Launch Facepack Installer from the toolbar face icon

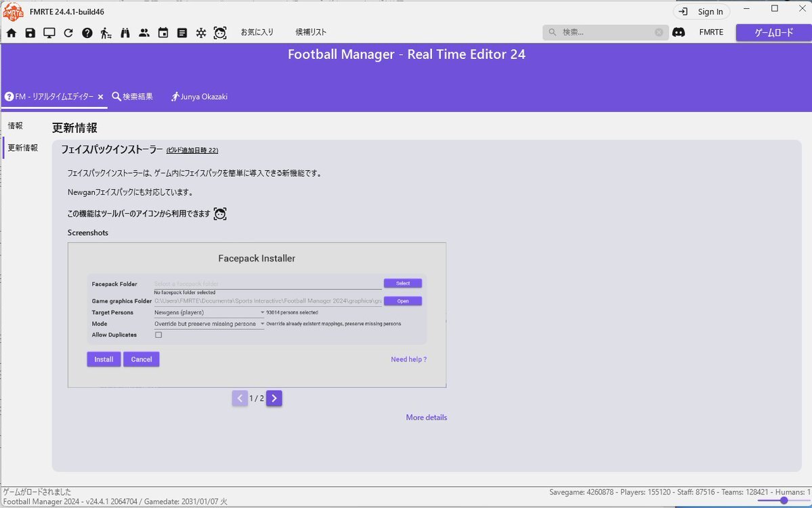pos(220,33)
